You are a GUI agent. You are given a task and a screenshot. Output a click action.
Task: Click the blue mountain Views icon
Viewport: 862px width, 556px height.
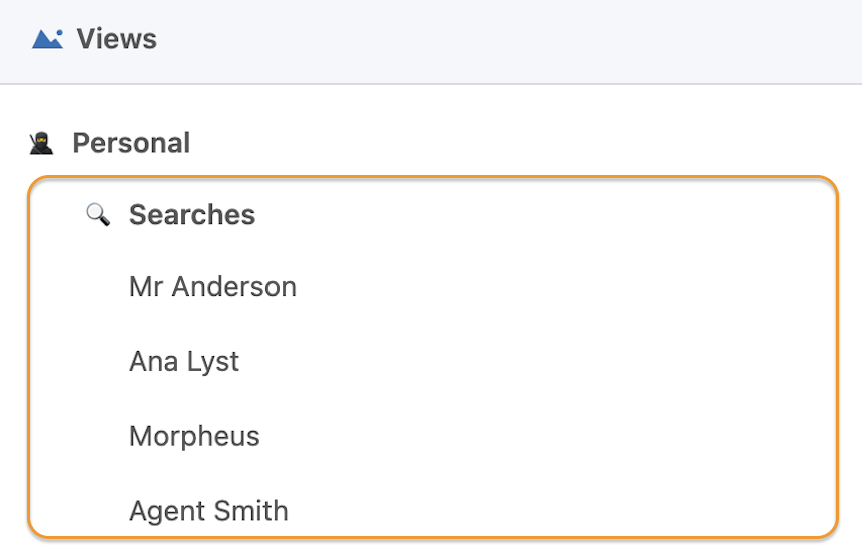[x=47, y=38]
